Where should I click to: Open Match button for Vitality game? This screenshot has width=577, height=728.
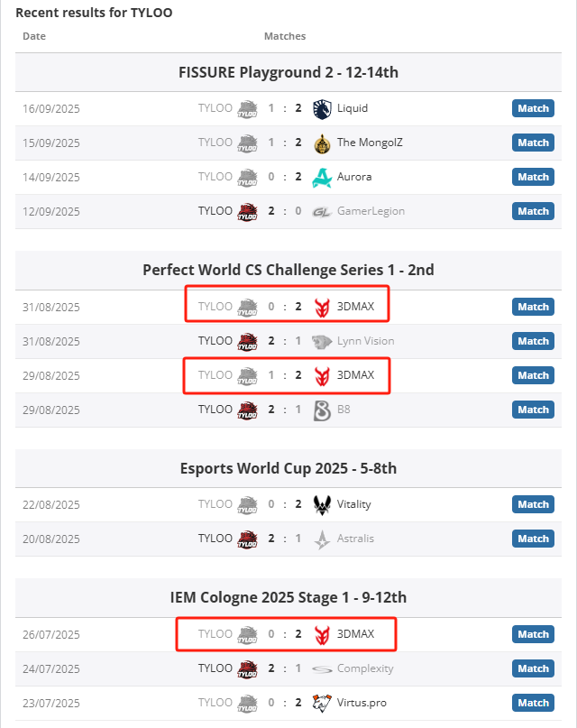533,504
